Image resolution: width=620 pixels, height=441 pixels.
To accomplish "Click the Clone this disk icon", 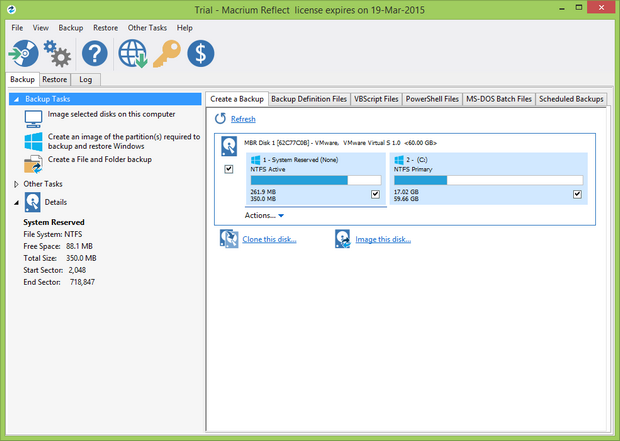I will tap(229, 239).
